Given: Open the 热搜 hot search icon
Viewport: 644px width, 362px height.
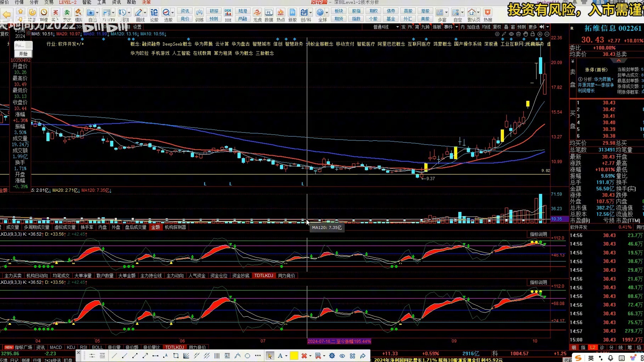Looking at the screenshot, I should 488,13.
